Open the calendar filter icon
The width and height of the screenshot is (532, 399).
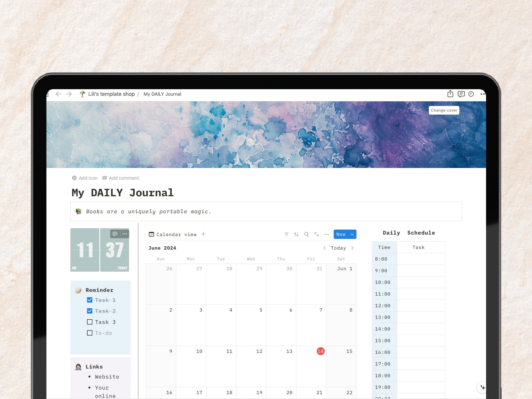coord(286,234)
